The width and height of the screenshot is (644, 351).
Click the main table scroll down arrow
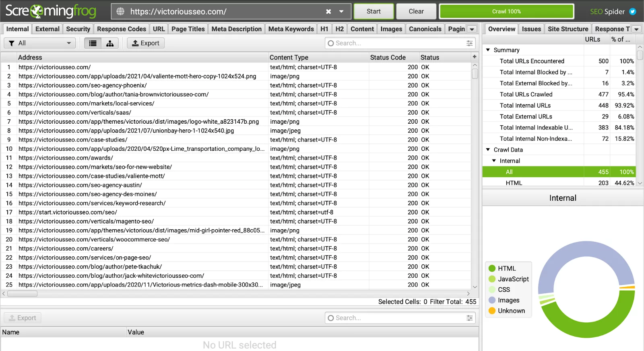(475, 287)
